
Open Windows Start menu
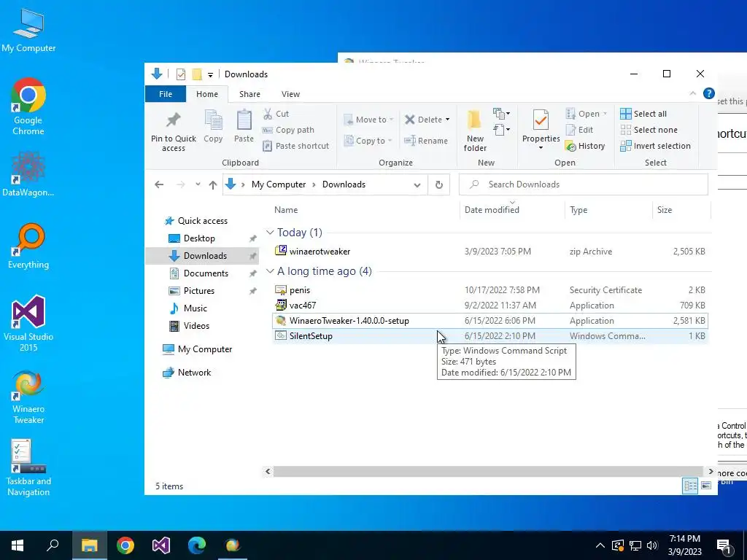18,545
